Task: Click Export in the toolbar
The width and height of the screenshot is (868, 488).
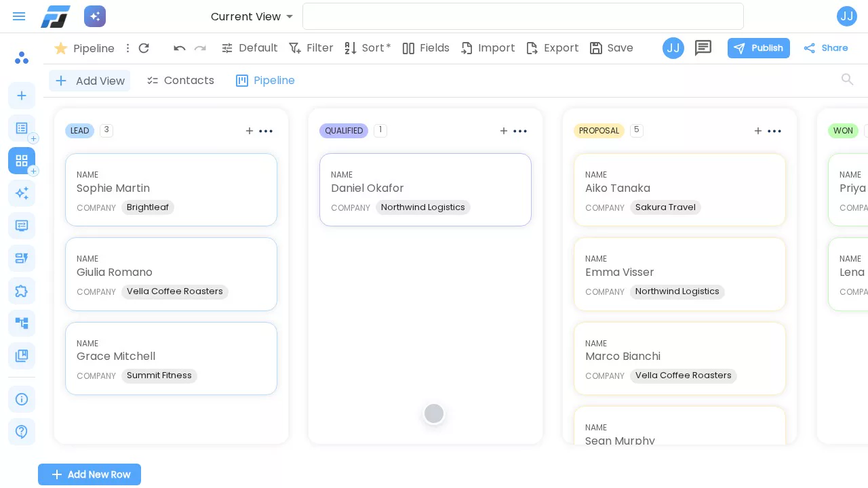Action: click(x=553, y=48)
